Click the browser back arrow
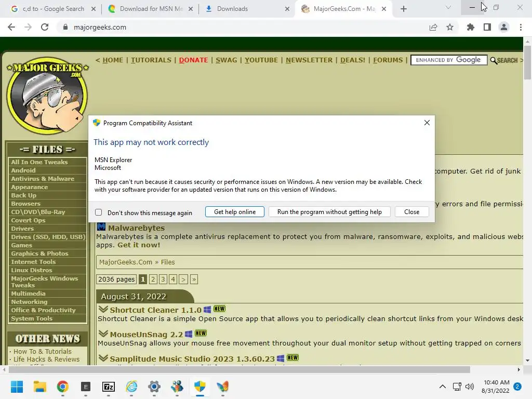The image size is (532, 399). 11,27
